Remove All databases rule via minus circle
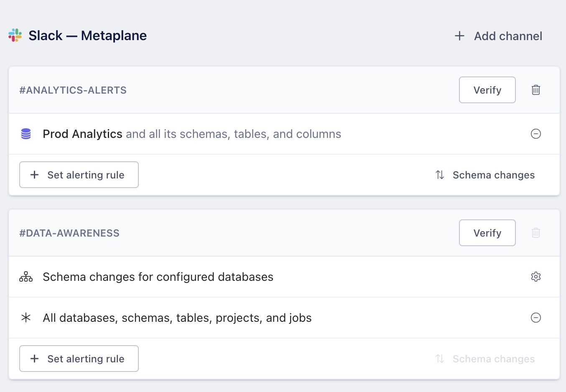The width and height of the screenshot is (566, 392). (x=535, y=318)
